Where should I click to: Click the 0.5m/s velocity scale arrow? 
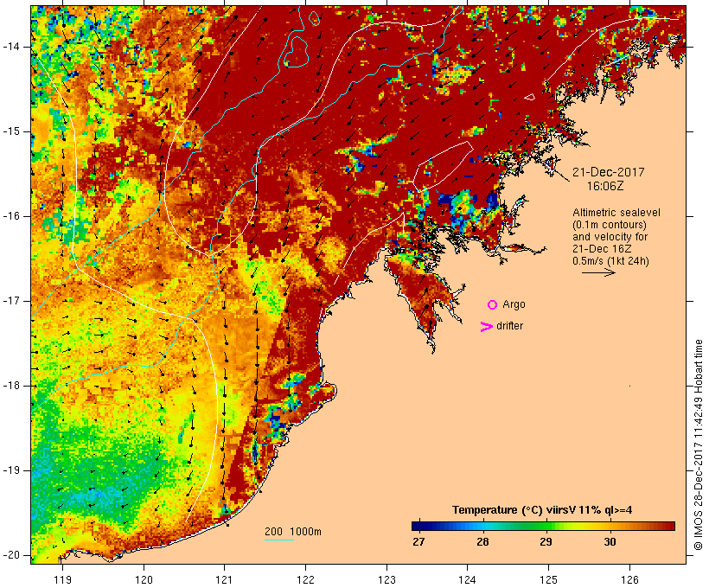pos(598,272)
